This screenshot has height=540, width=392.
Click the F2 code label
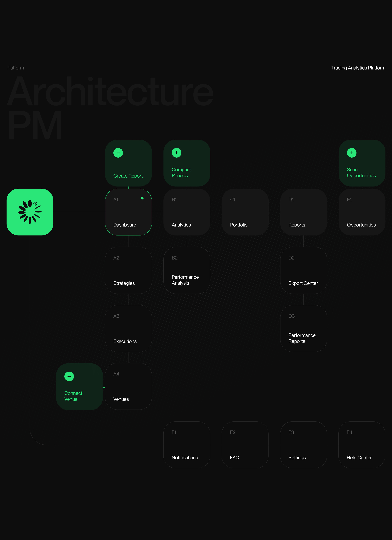point(233,432)
